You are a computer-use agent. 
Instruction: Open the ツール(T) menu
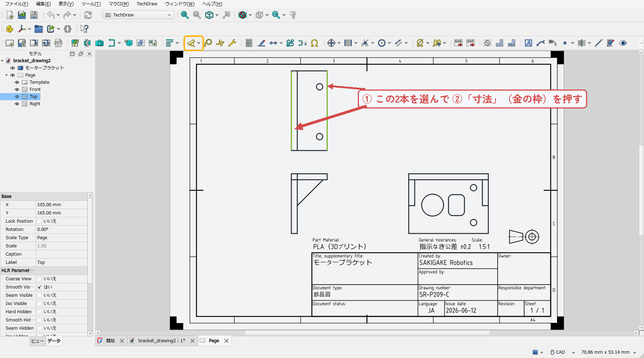coord(91,4)
